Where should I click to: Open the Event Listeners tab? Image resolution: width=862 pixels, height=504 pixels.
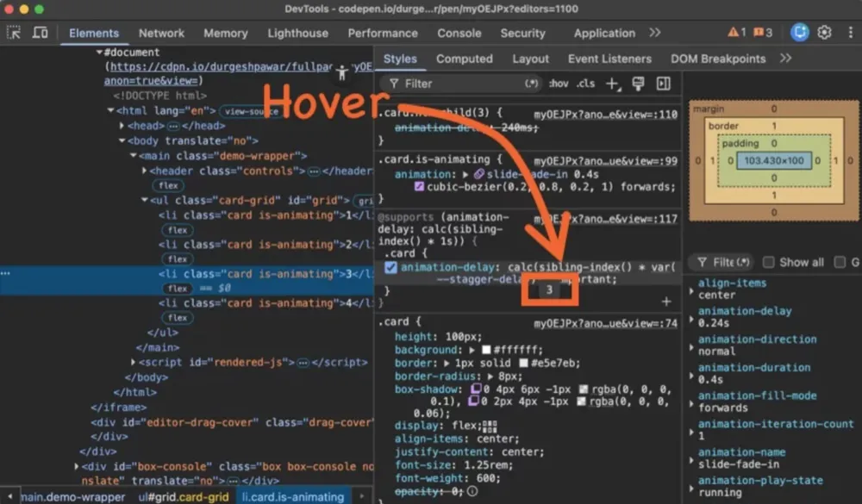click(x=609, y=59)
